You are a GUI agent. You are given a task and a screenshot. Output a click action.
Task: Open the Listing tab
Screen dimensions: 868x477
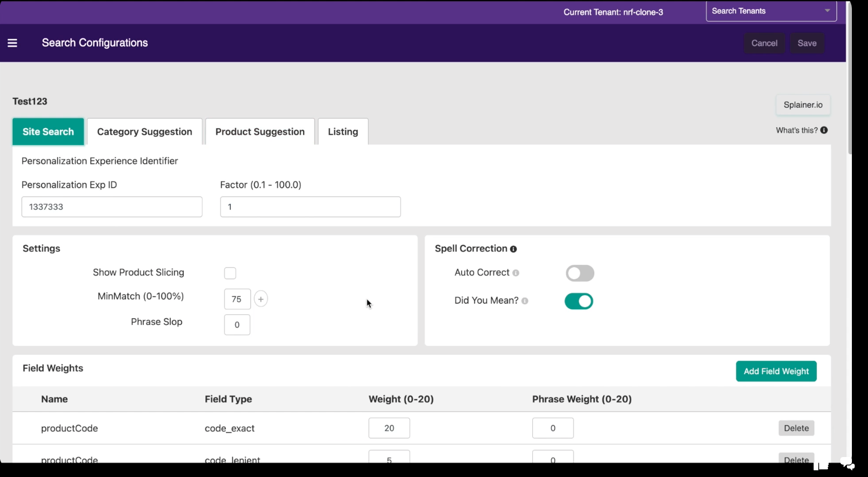click(342, 132)
